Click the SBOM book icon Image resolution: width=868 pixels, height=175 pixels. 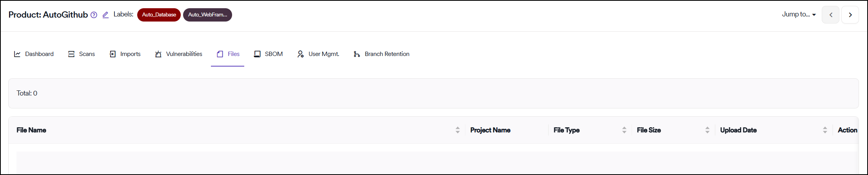click(257, 54)
